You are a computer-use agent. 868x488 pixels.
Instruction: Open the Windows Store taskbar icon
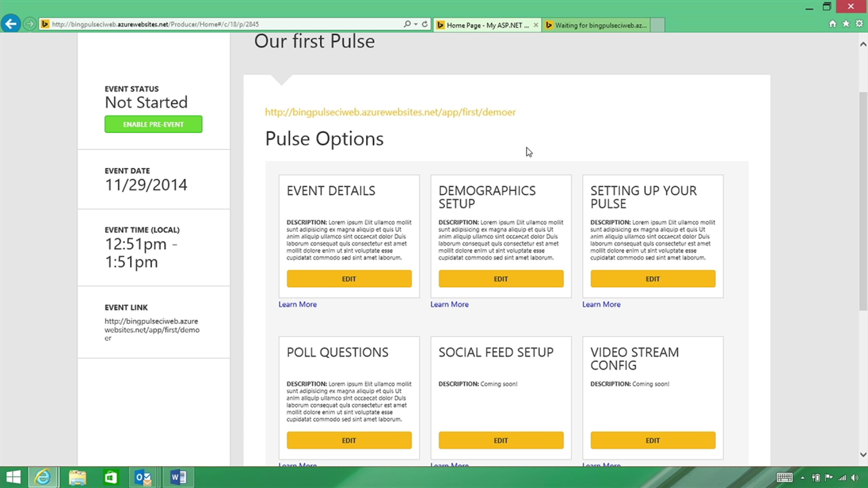(111, 478)
